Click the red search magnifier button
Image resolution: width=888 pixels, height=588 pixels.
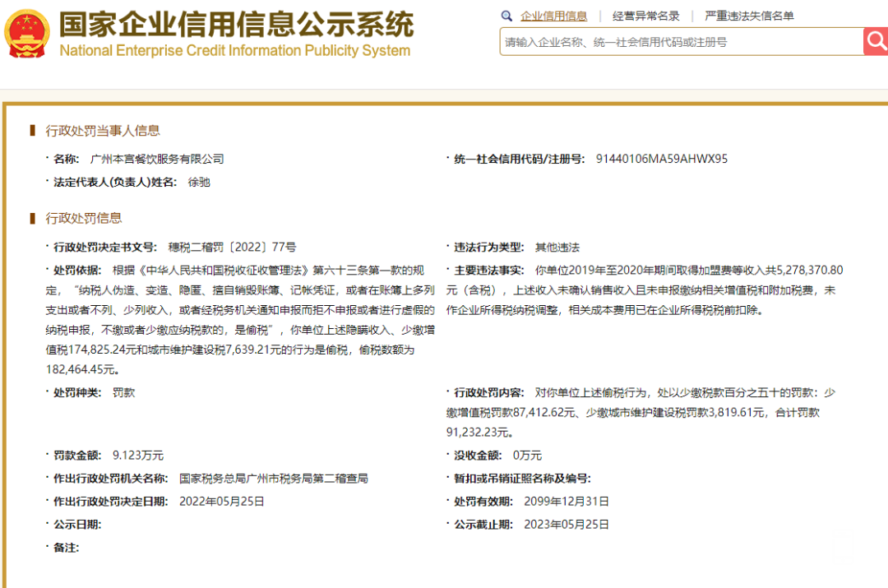(876, 41)
